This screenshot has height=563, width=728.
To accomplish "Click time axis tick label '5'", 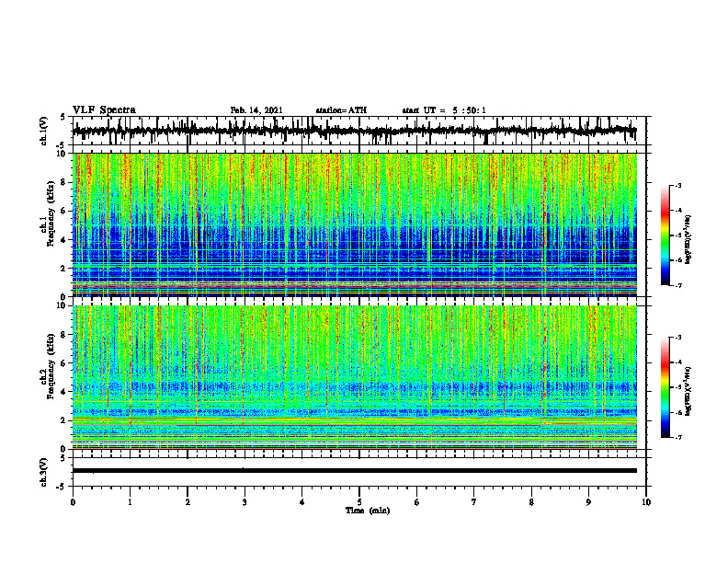I will pos(359,502).
